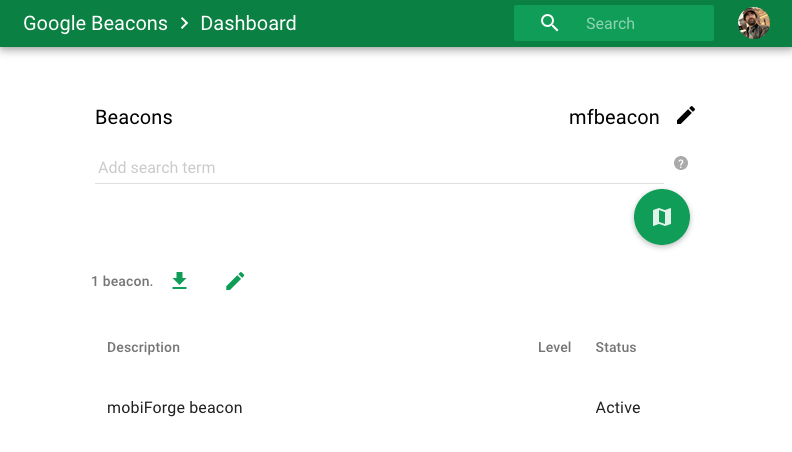Sort by Status column header

(615, 347)
